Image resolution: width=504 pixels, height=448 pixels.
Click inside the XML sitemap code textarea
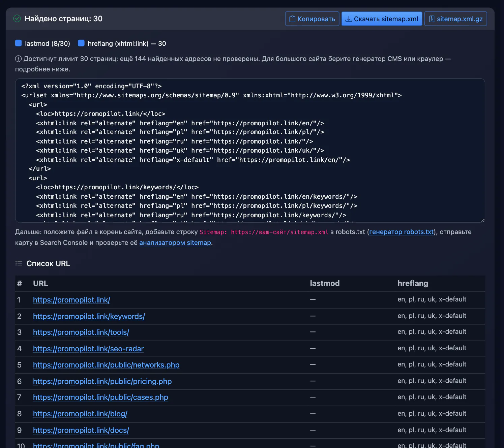250,151
